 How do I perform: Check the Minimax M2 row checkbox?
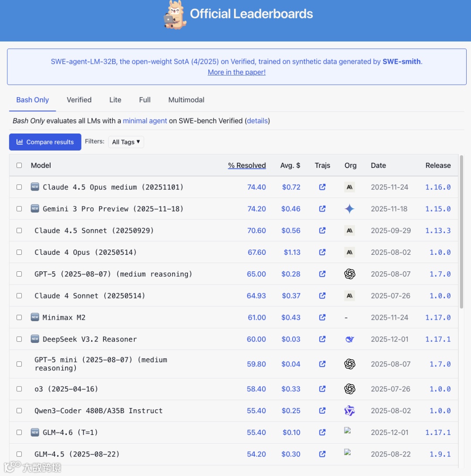pyautogui.click(x=19, y=318)
